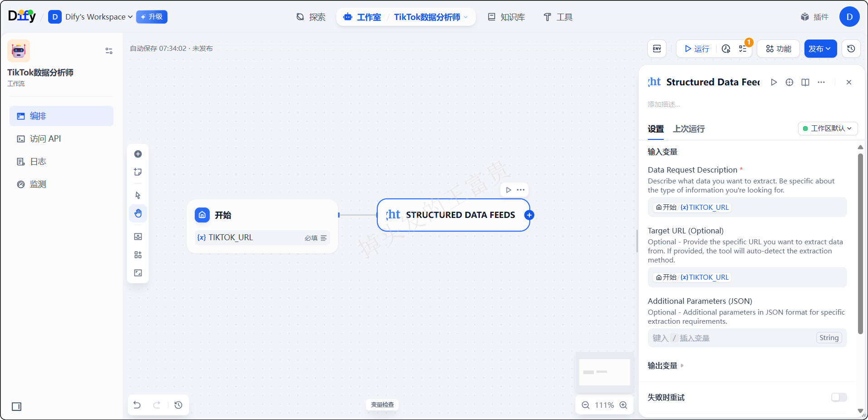Switch to the 设置 settings tab

(x=656, y=129)
